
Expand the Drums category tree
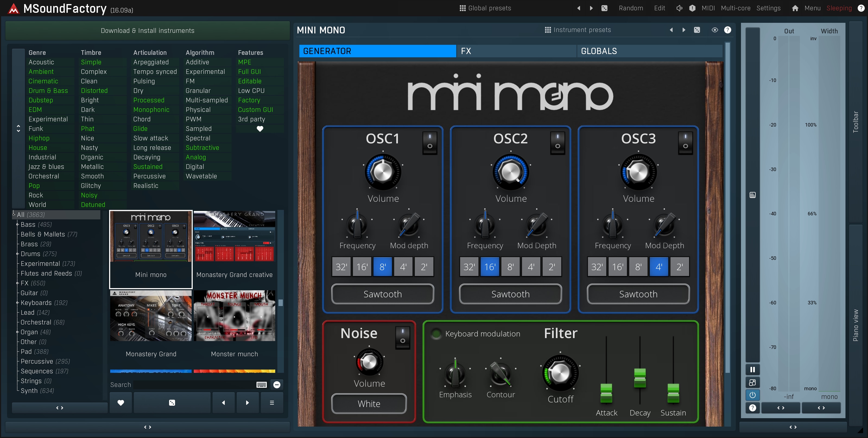pos(17,254)
